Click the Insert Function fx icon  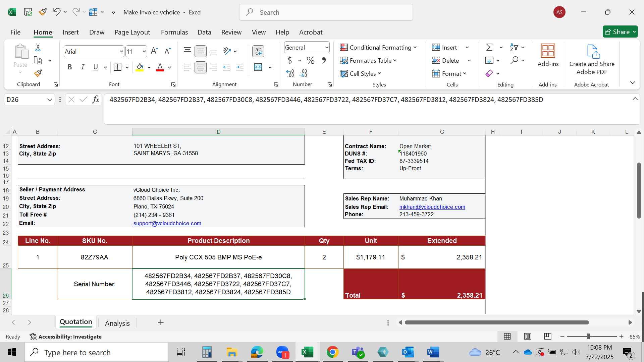point(96,100)
